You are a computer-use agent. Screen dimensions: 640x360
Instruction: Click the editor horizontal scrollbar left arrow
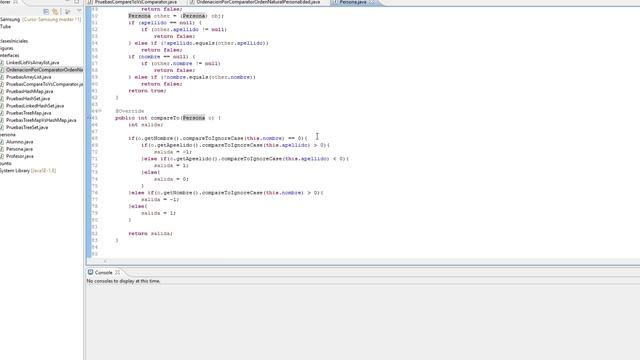click(105, 261)
